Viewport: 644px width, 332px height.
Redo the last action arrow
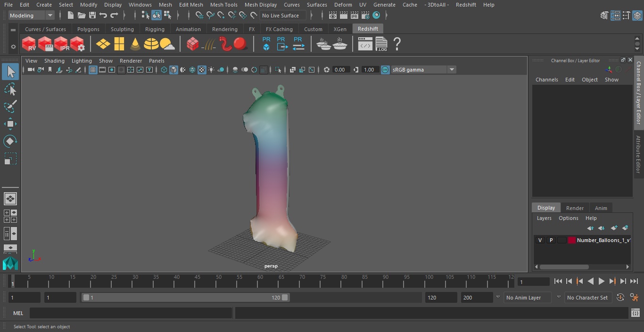click(114, 16)
